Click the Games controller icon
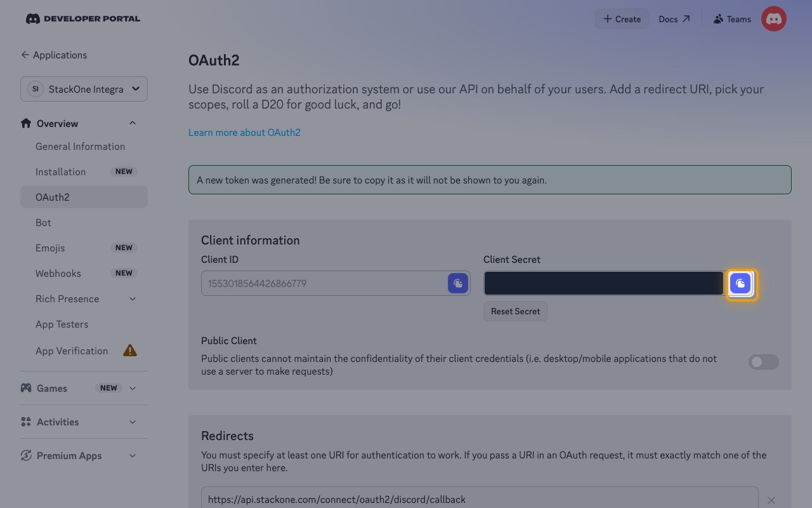 pos(26,388)
